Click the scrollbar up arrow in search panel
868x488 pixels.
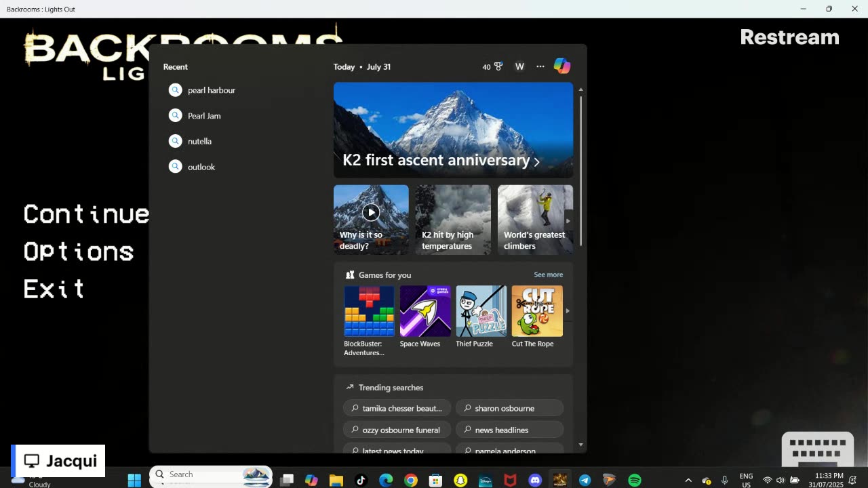(x=580, y=89)
